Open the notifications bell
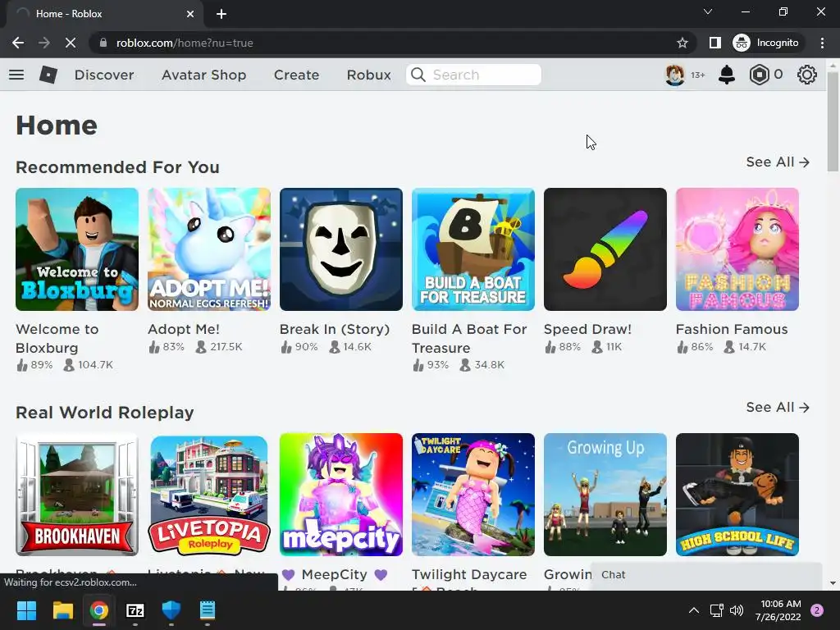Image resolution: width=840 pixels, height=630 pixels. [x=727, y=75]
